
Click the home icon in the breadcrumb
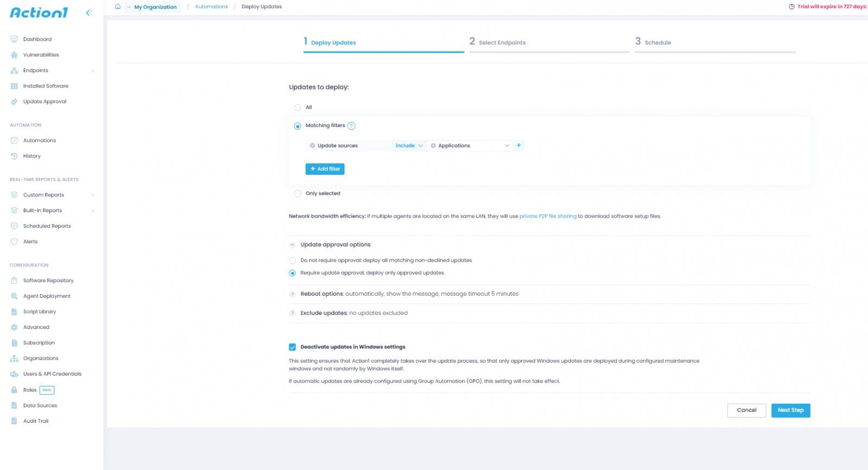(x=118, y=7)
